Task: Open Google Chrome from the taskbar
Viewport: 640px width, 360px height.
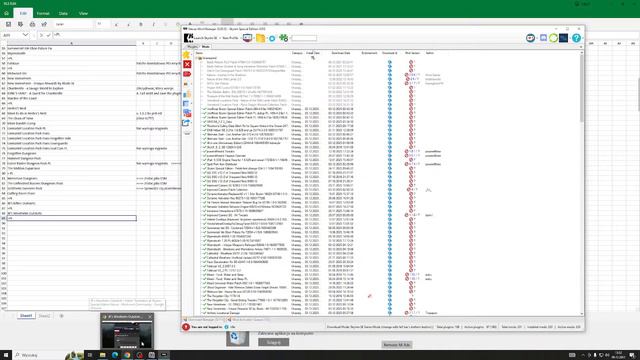Action: [x=127, y=355]
